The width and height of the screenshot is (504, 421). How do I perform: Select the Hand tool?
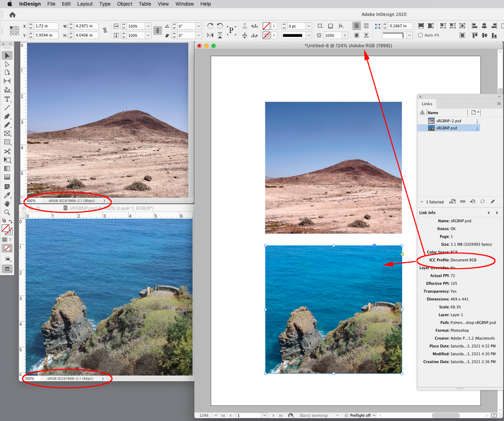[7, 204]
